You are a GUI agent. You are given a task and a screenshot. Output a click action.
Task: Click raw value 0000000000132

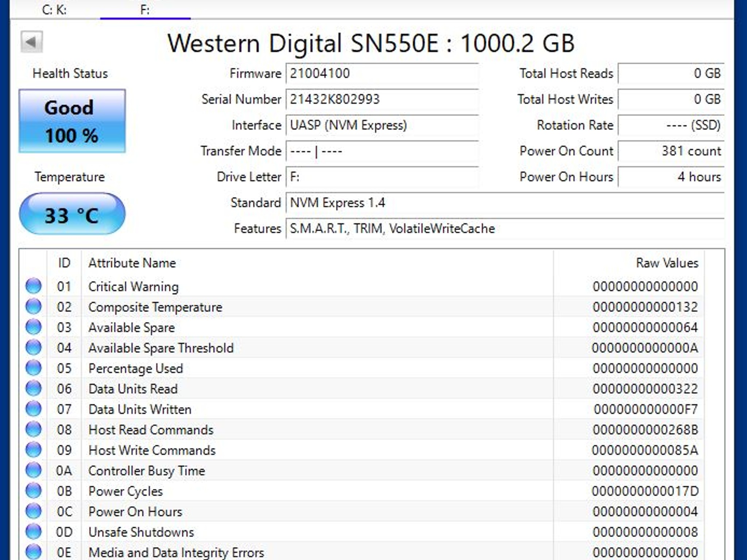pyautogui.click(x=645, y=307)
